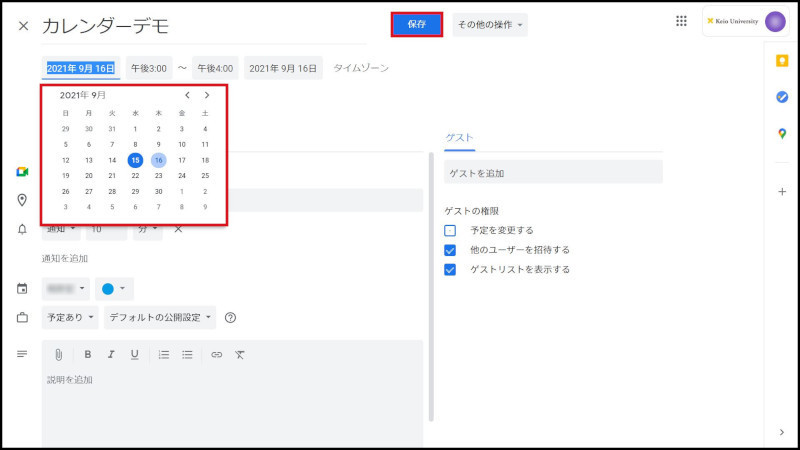Expand the 予定あり availability dropdown
Image resolution: width=800 pixels, height=450 pixels.
pos(70,318)
